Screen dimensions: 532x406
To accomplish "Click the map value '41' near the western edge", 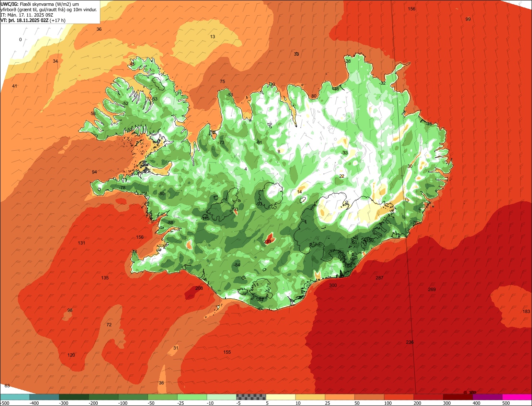I will 15,86.
